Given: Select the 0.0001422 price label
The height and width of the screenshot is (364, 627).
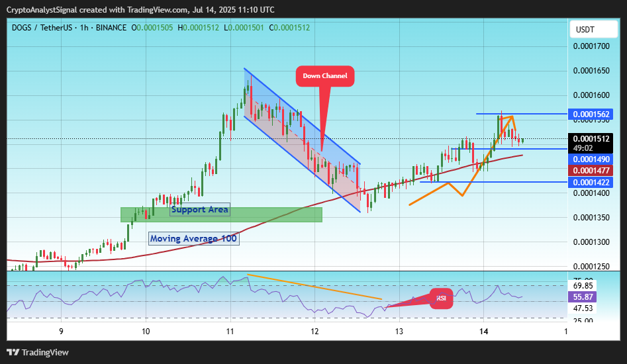Looking at the screenshot, I should tap(591, 183).
